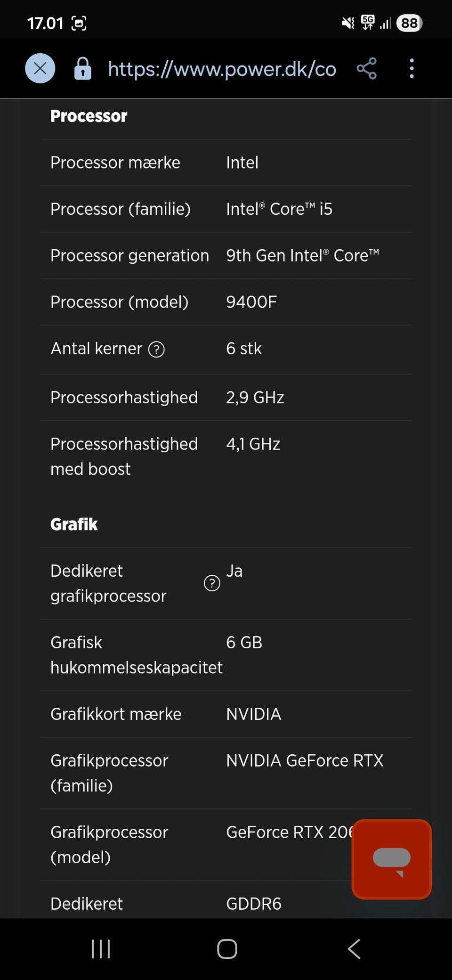This screenshot has height=980, width=452.
Task: Open the red chat support bubble
Action: click(x=391, y=859)
